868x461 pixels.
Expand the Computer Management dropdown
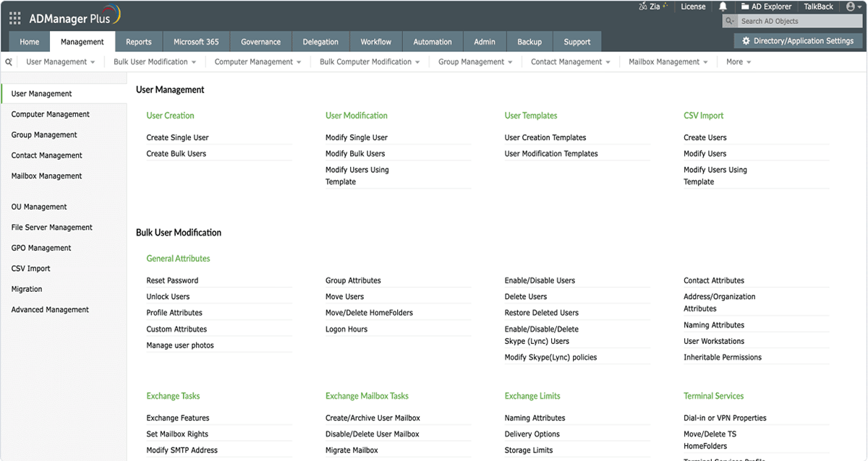click(258, 62)
